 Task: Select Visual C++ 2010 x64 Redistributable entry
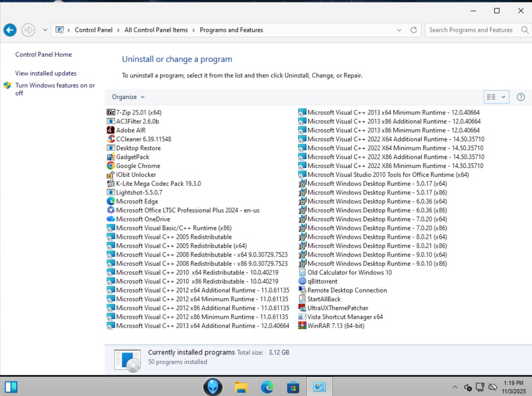[192, 272]
